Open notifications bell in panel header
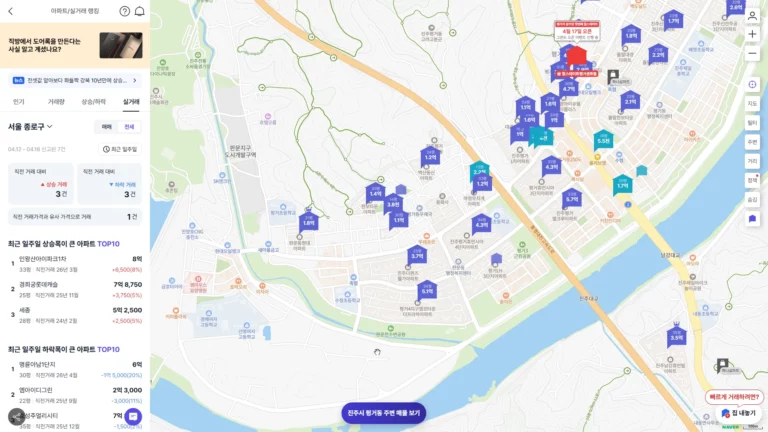Viewport: 768px width, 432px height. (140, 11)
